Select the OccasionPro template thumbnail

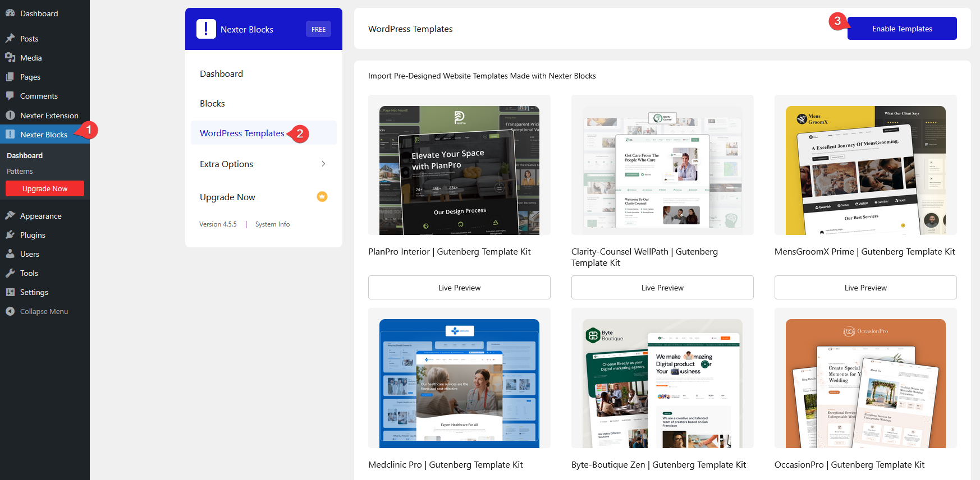click(x=865, y=378)
